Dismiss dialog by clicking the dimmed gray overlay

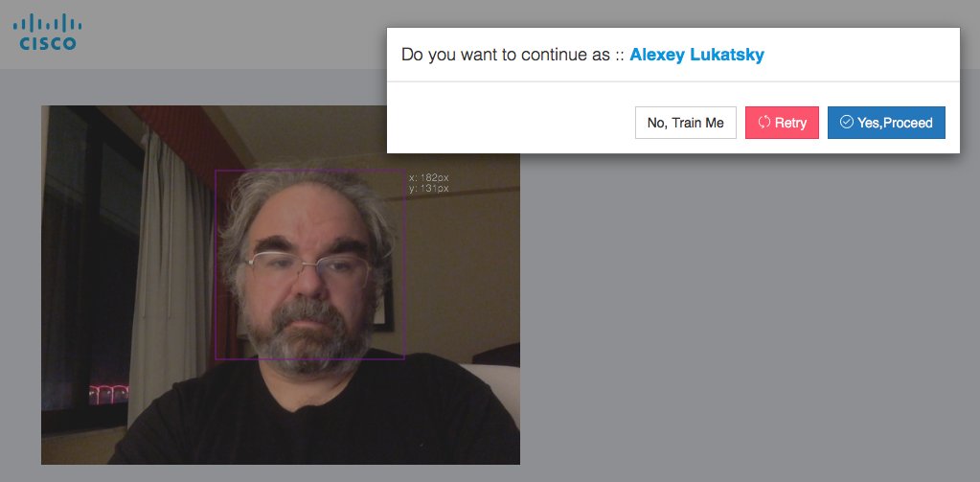point(750,312)
